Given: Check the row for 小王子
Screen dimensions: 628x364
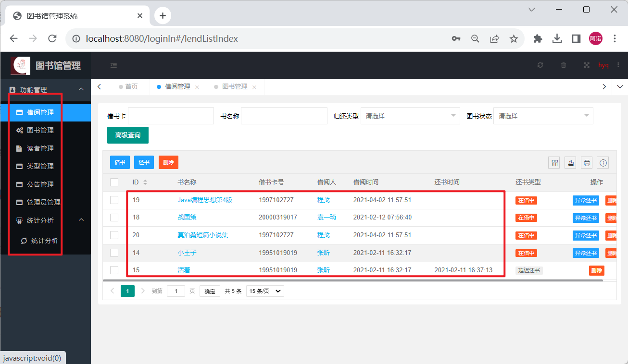Looking at the screenshot, I should pyautogui.click(x=114, y=253).
